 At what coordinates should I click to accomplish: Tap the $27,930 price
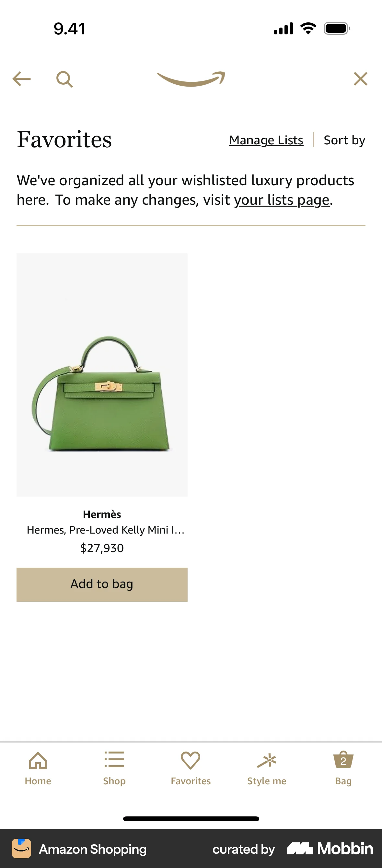pyautogui.click(x=102, y=548)
